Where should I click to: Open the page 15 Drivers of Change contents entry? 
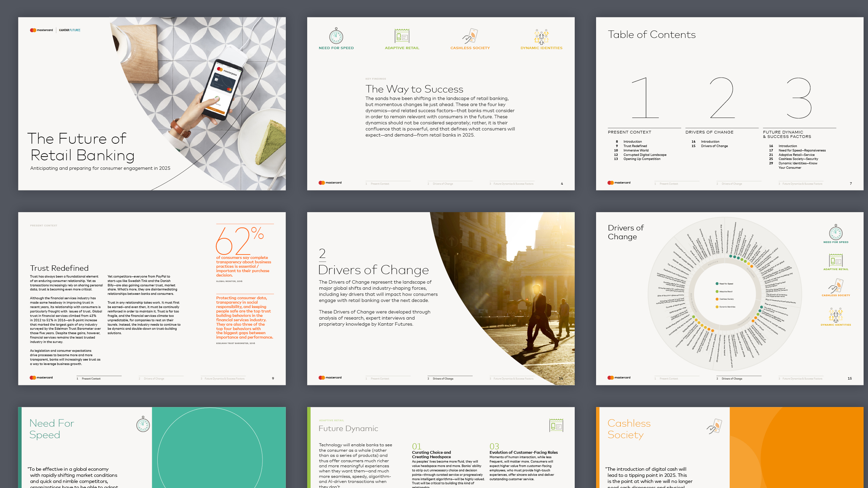pos(714,146)
